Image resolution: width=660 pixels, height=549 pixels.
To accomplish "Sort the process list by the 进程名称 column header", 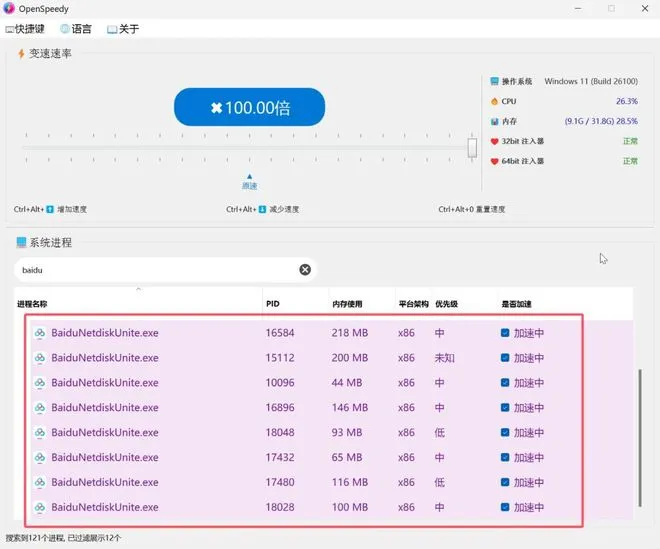I will [x=32, y=303].
